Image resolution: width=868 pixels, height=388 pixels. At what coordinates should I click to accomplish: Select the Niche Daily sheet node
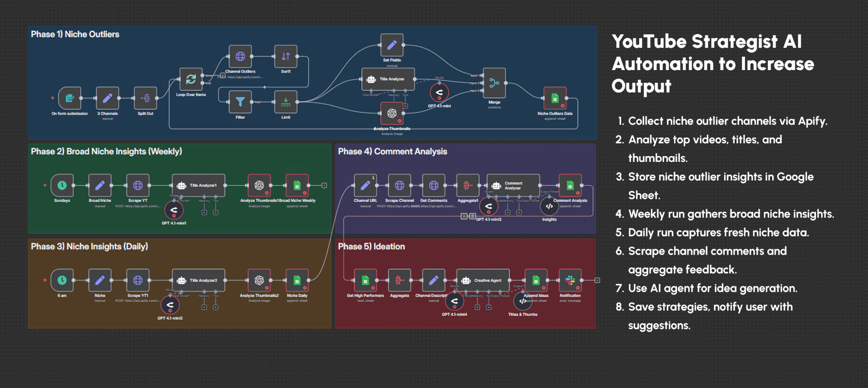coord(297,280)
